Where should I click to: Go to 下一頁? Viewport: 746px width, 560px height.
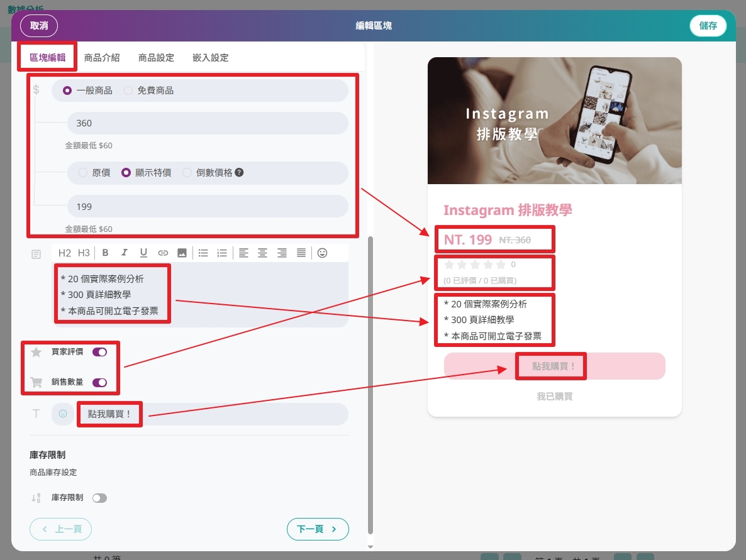[318, 529]
